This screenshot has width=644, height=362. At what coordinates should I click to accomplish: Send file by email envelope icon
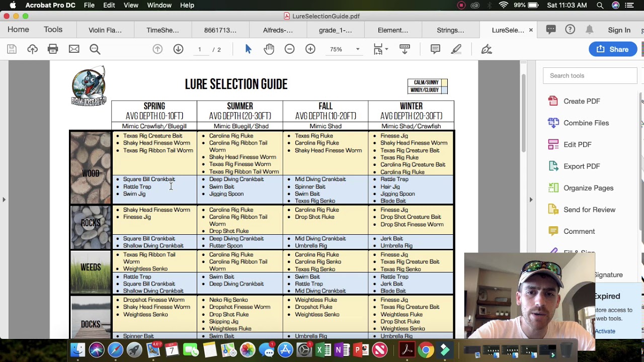[x=74, y=49]
